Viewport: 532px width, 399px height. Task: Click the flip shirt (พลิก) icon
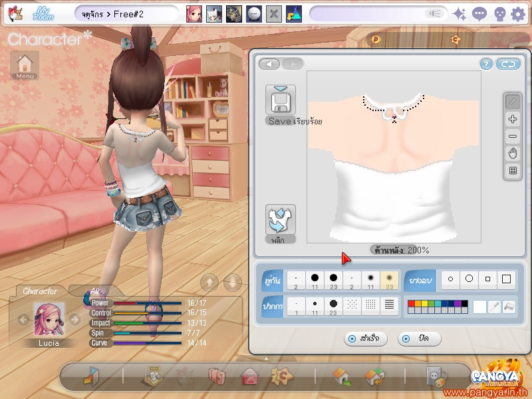point(280,219)
